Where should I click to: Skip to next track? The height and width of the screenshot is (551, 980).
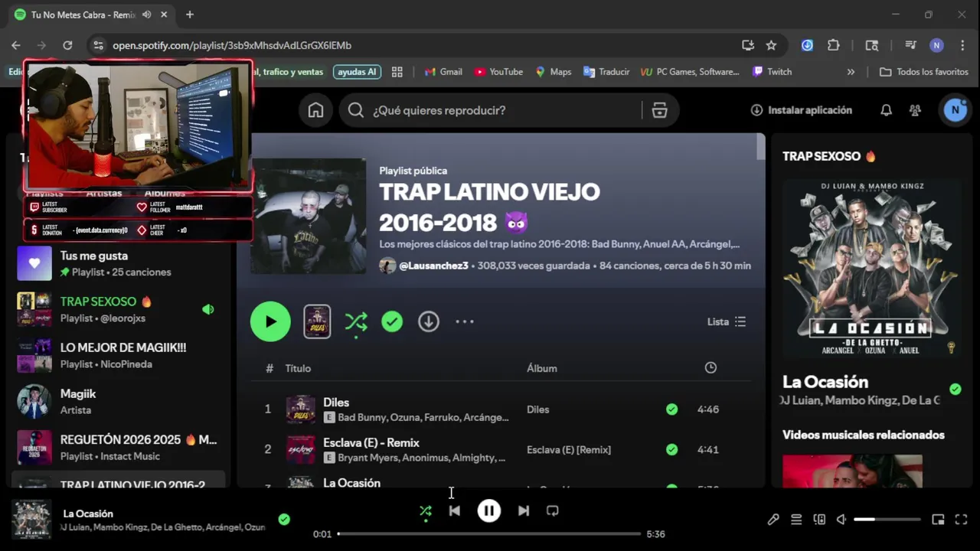(524, 510)
